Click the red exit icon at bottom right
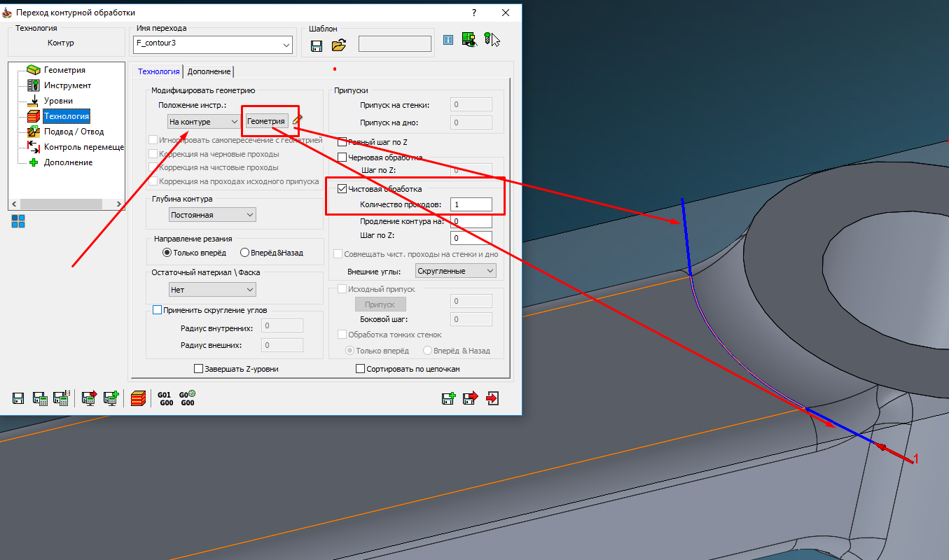Image resolution: width=949 pixels, height=560 pixels. [x=493, y=398]
